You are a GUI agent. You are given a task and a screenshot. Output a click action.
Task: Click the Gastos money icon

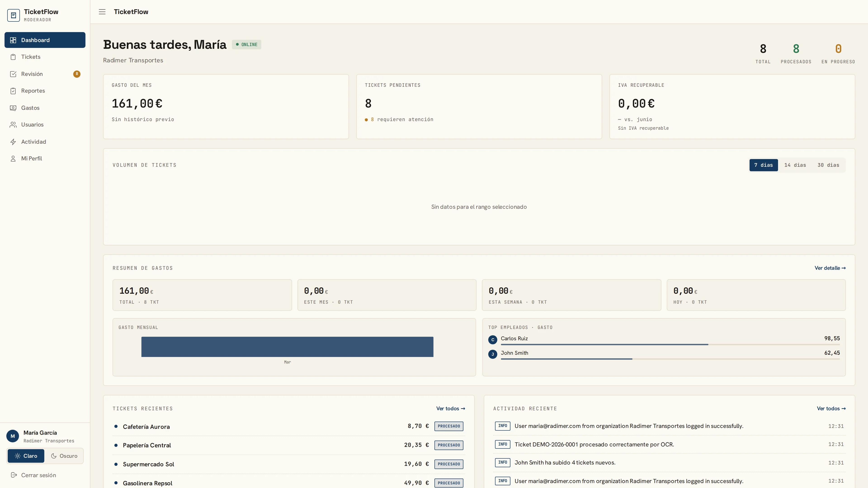13,108
